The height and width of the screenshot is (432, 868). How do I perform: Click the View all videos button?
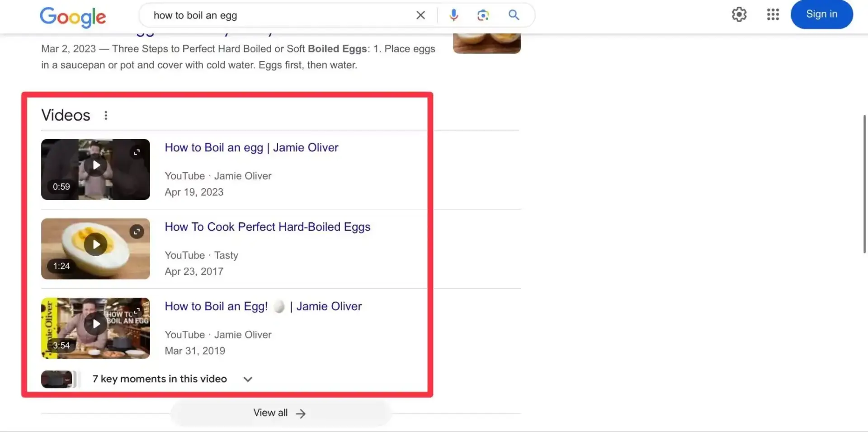280,413
